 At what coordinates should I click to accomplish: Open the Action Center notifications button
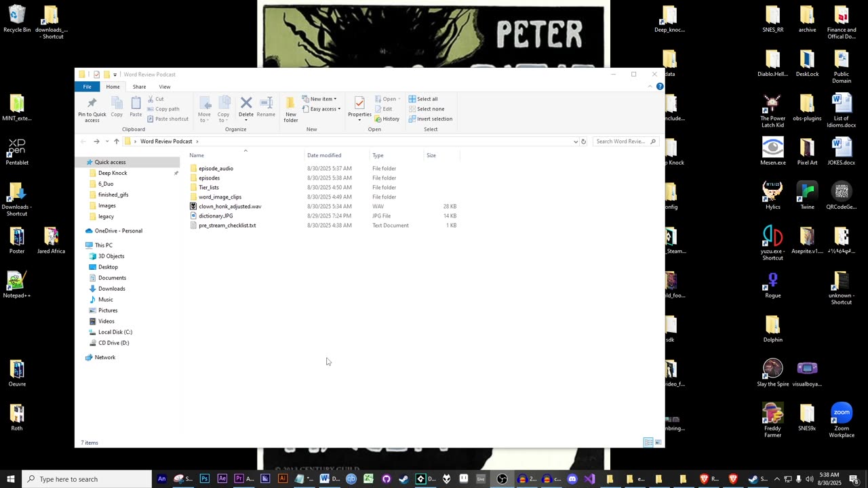click(854, 479)
